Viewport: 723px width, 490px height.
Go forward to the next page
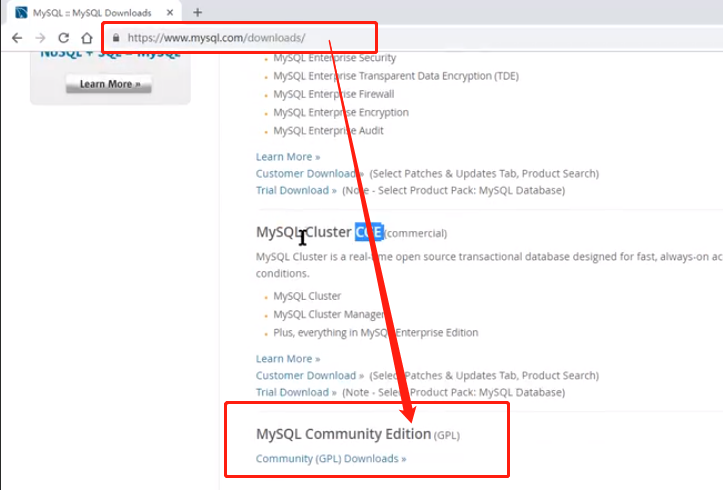[41, 38]
